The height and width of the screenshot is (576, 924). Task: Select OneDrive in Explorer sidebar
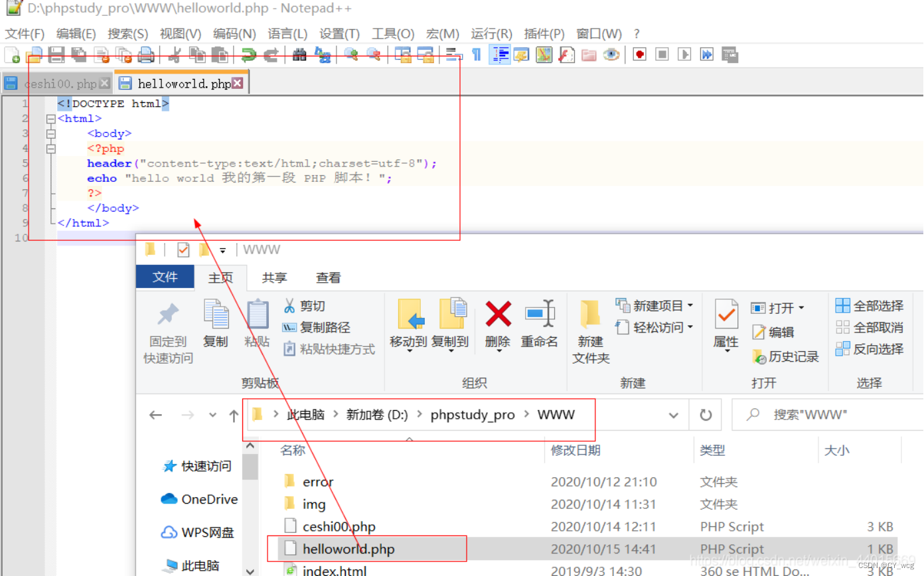coord(200,499)
